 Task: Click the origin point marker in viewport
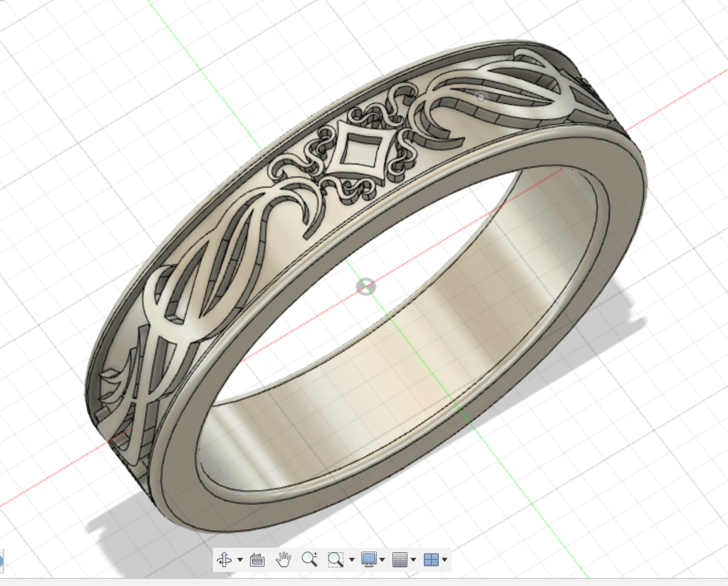366,286
